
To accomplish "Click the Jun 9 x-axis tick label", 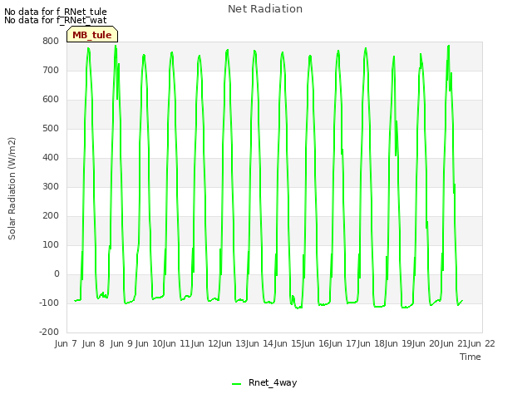I will pyautogui.click(x=121, y=343).
